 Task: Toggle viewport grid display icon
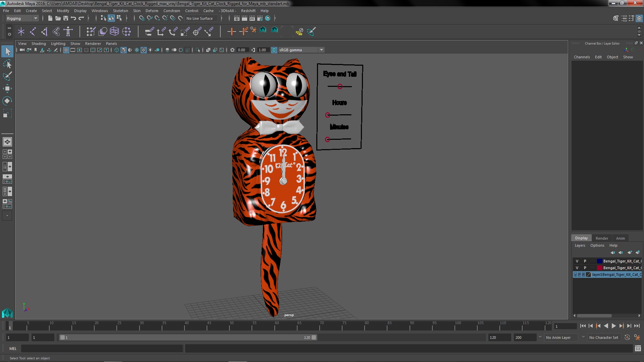pyautogui.click(x=66, y=50)
